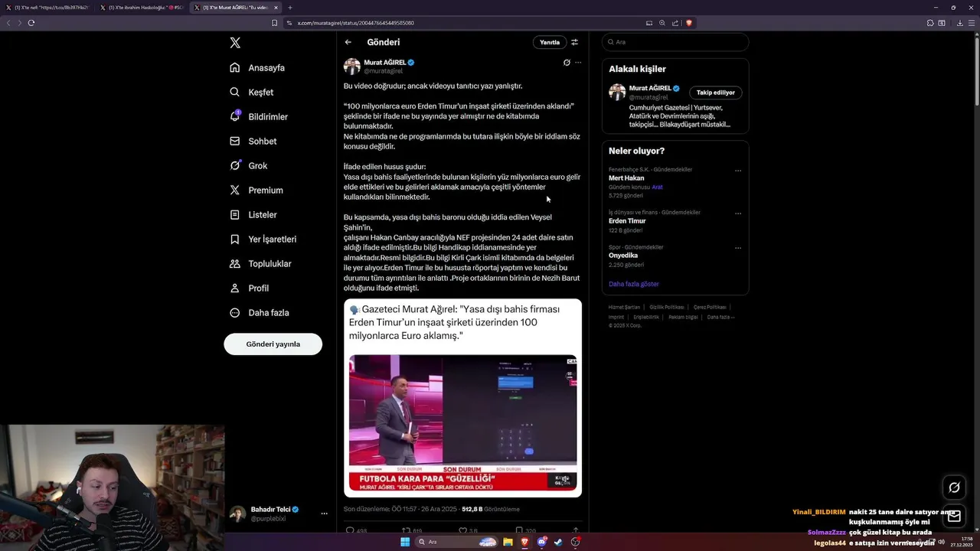Open the floating messages envelope button

[954, 517]
